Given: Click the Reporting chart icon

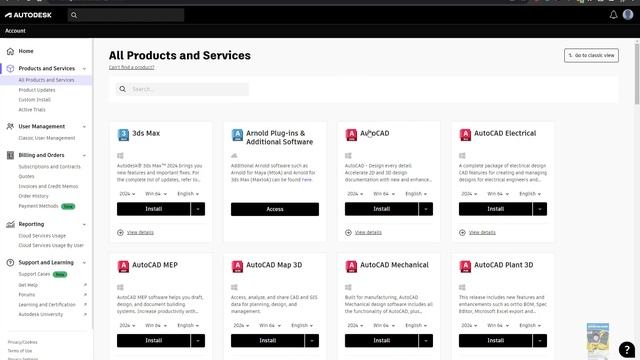Looking at the screenshot, I should (10, 224).
